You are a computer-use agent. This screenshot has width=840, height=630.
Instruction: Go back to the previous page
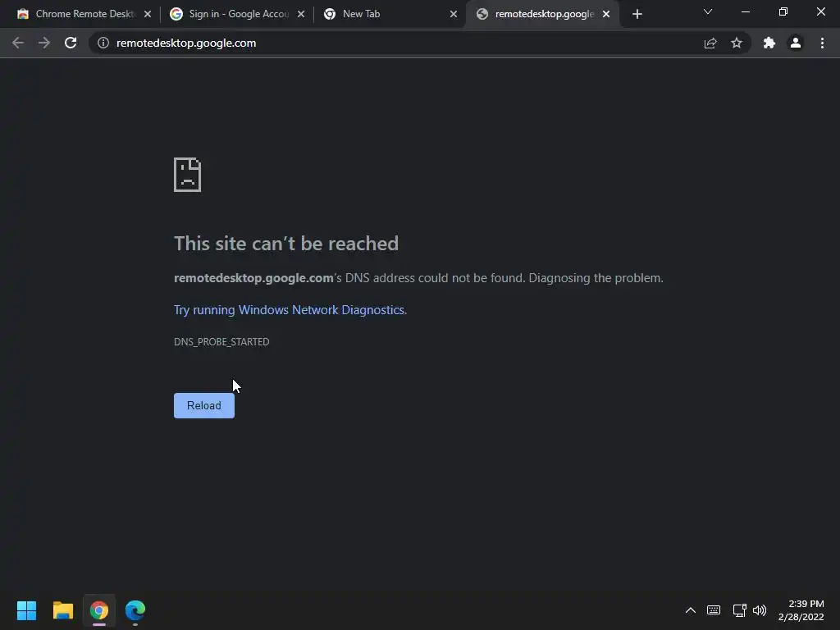pos(18,43)
